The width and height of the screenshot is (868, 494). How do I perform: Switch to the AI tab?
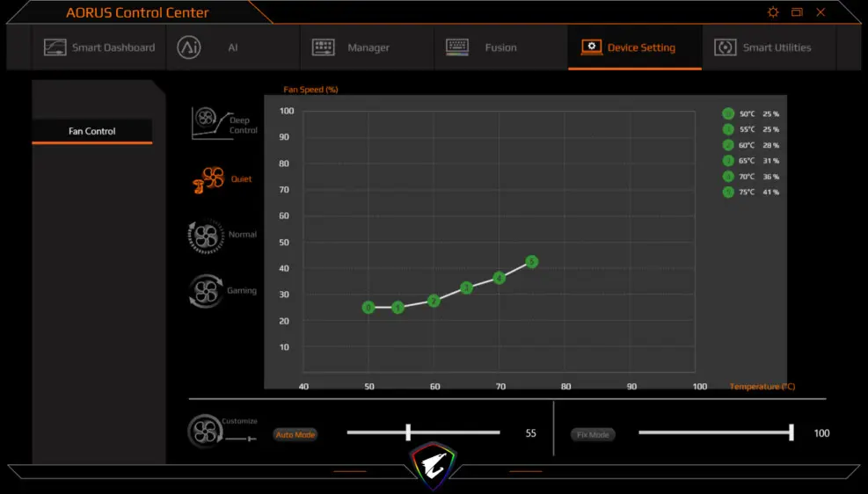pos(233,47)
